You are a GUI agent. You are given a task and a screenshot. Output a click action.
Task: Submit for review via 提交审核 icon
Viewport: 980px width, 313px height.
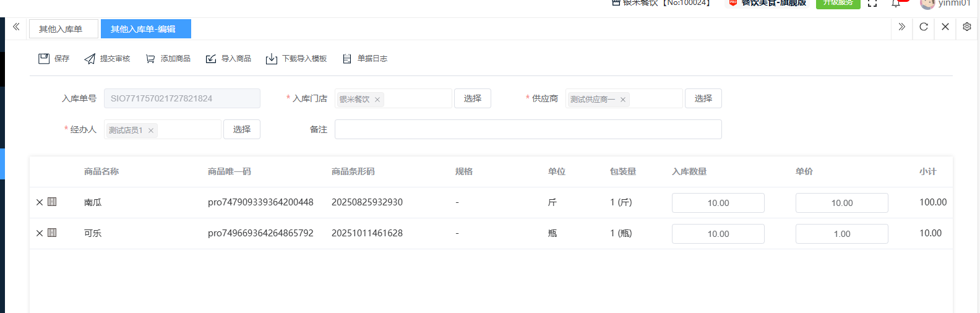(x=90, y=59)
